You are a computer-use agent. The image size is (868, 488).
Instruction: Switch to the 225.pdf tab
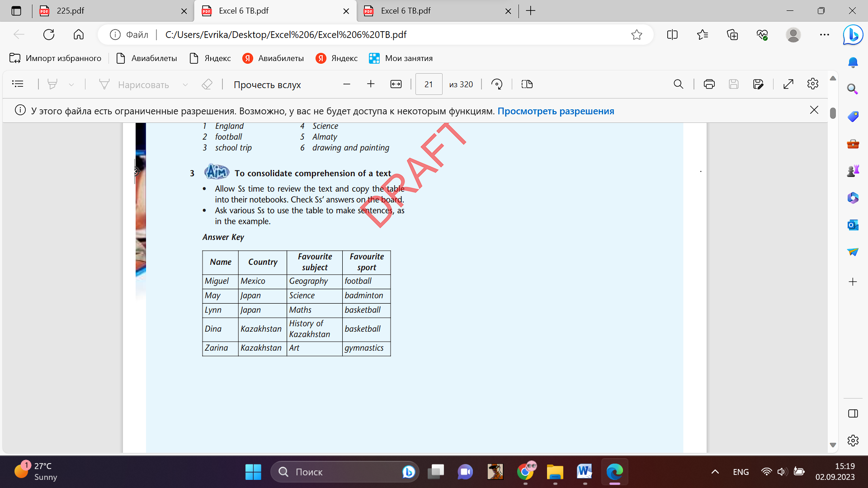[70, 11]
